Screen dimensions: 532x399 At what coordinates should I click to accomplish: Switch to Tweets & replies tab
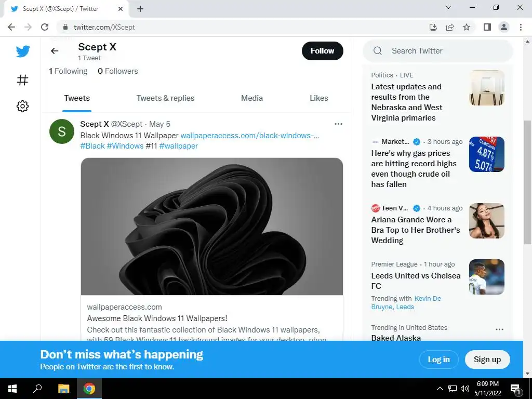(165, 98)
